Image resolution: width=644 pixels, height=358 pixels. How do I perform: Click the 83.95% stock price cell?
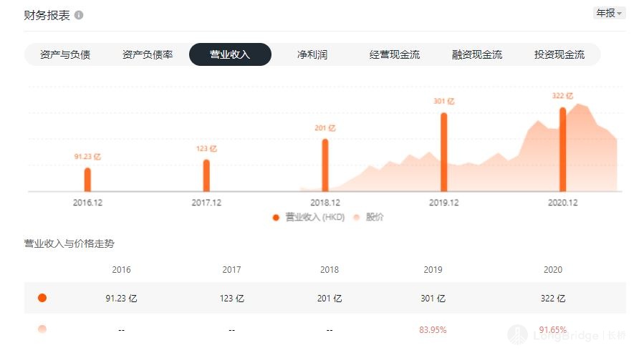click(x=433, y=329)
